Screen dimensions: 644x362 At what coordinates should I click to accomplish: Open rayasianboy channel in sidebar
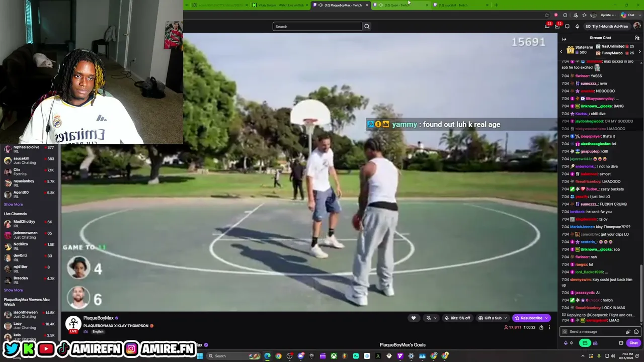coord(30,183)
